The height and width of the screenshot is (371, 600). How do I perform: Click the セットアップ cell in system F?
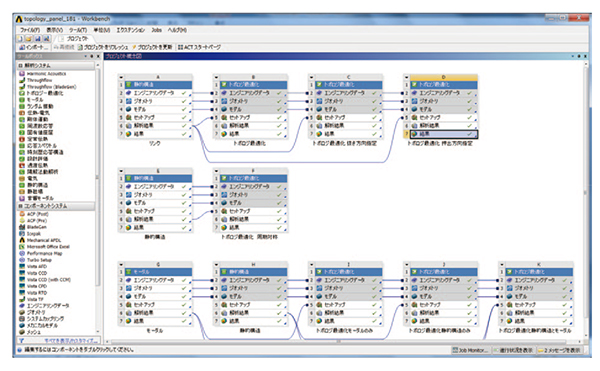pyautogui.click(x=253, y=211)
